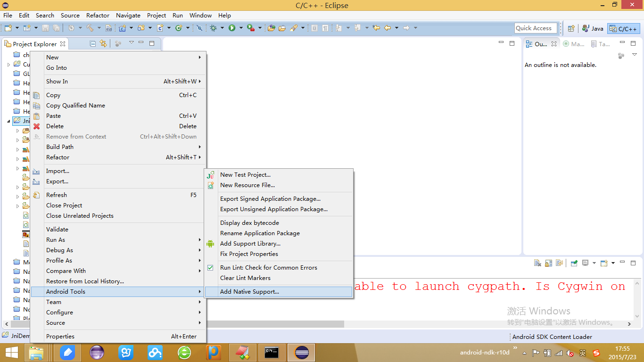The width and height of the screenshot is (644, 362).
Task: Open the taskbar File Explorer icon
Action: pyautogui.click(x=36, y=353)
